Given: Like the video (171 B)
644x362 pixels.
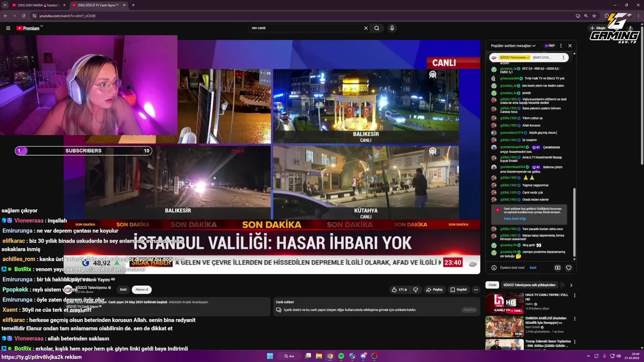Looking at the screenshot, I should pyautogui.click(x=399, y=290).
